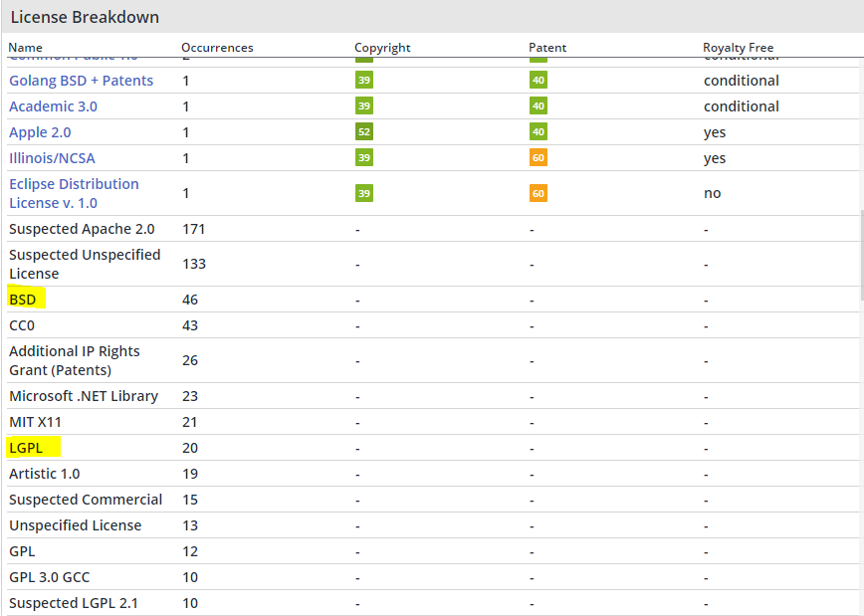Select the highlighted LGPL license row
Image resolution: width=864 pixels, height=616 pixels.
[26, 448]
